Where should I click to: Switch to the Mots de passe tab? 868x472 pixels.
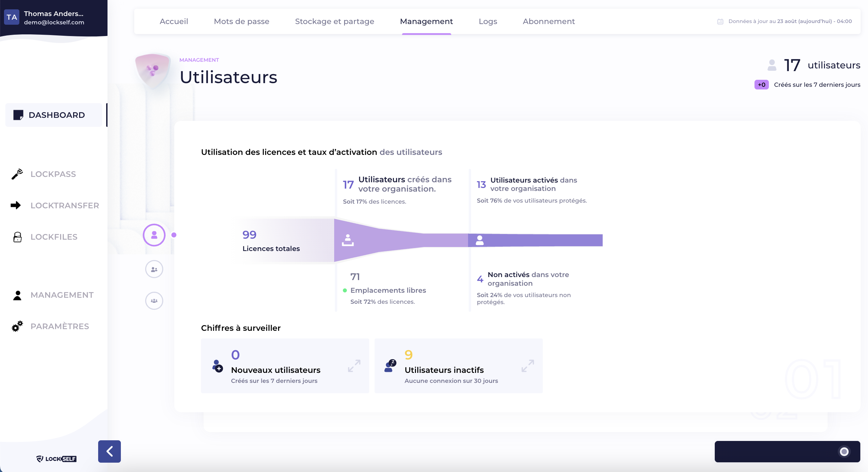[x=241, y=21]
